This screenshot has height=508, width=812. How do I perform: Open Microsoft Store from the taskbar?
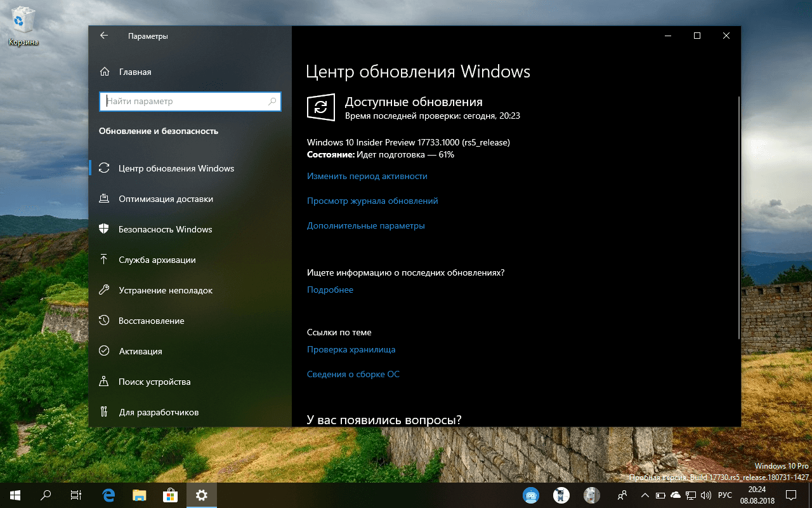point(170,495)
